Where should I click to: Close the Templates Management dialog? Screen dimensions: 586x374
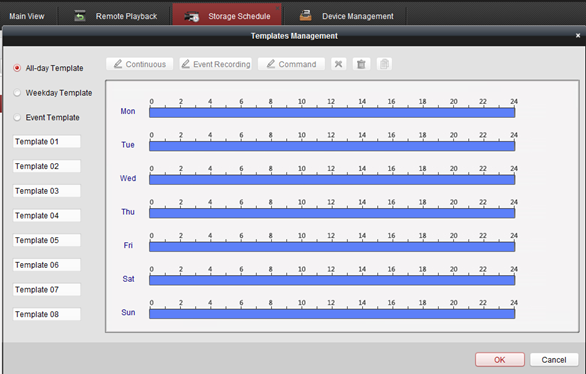(x=578, y=35)
